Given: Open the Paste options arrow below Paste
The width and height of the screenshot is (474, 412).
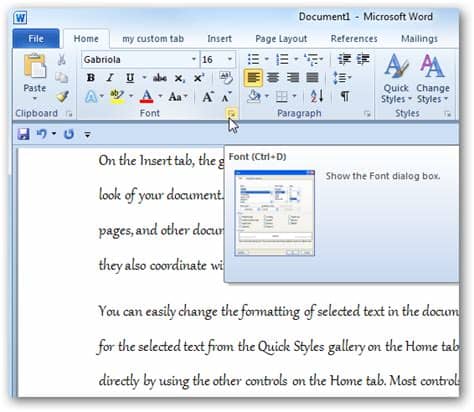Looking at the screenshot, I should 35,99.
